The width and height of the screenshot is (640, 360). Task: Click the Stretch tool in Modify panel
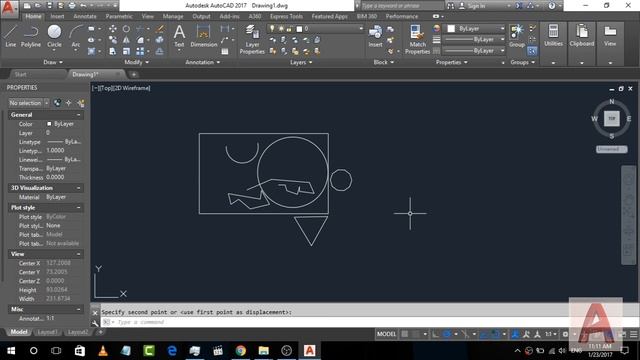(113, 51)
